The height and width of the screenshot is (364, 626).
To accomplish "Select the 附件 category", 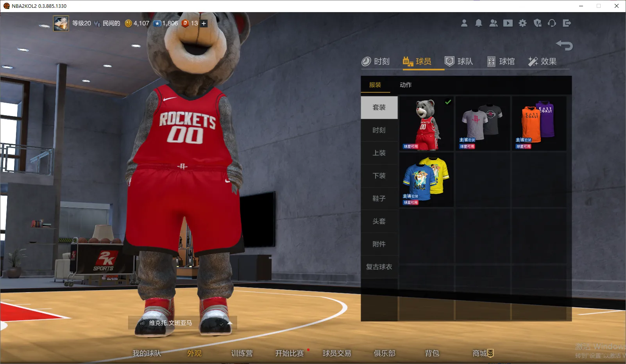I will [x=379, y=244].
